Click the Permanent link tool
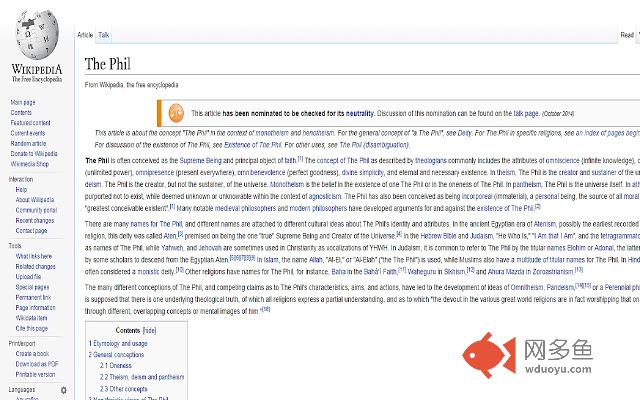 [x=33, y=297]
